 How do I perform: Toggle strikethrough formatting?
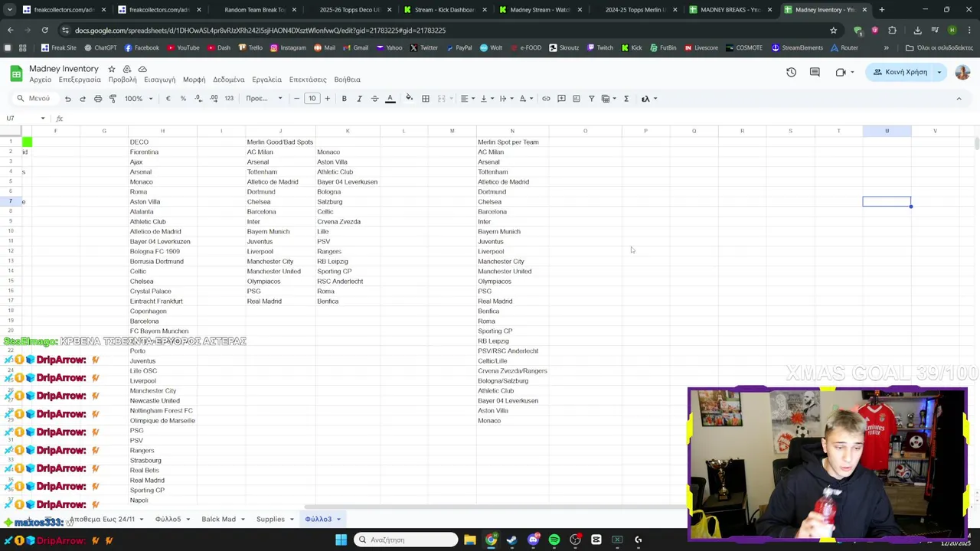coord(374,99)
